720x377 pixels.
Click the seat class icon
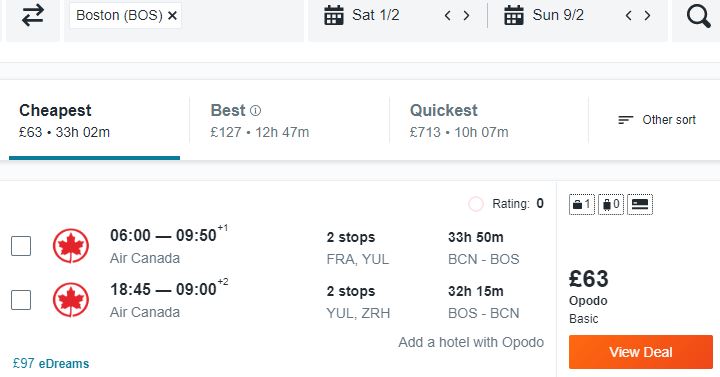coord(640,204)
